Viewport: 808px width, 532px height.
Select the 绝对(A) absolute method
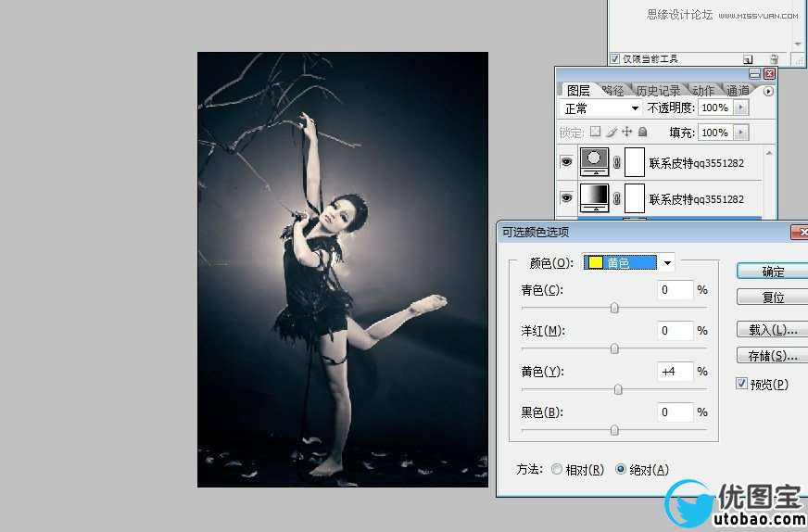(621, 469)
